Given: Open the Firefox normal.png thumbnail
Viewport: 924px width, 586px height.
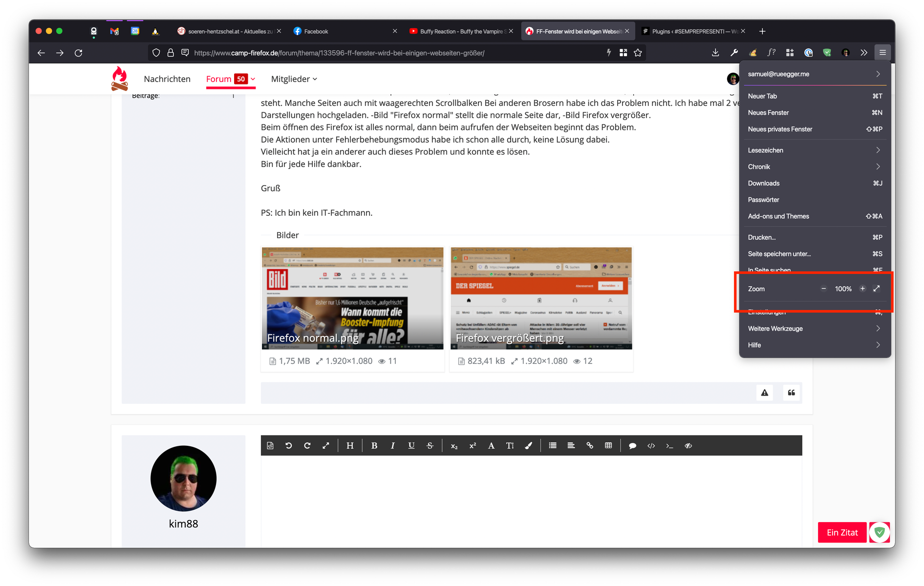Looking at the screenshot, I should click(x=353, y=298).
